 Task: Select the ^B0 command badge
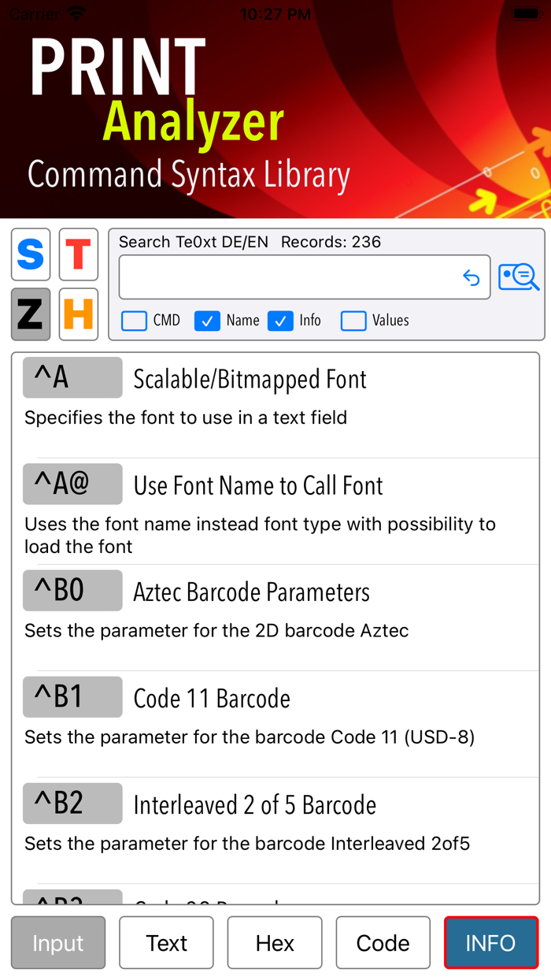72,590
